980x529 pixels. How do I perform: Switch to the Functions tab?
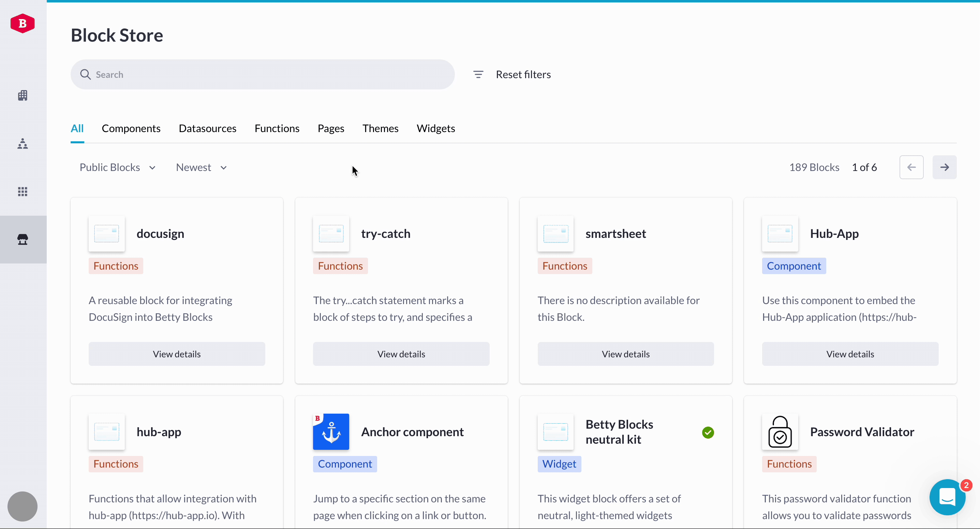(277, 128)
